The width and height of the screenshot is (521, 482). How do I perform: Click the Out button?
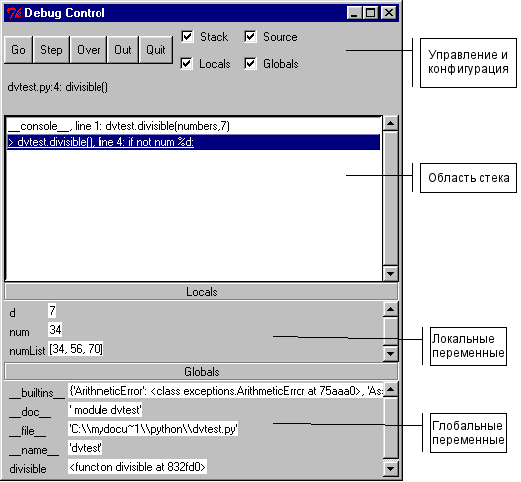coord(123,50)
